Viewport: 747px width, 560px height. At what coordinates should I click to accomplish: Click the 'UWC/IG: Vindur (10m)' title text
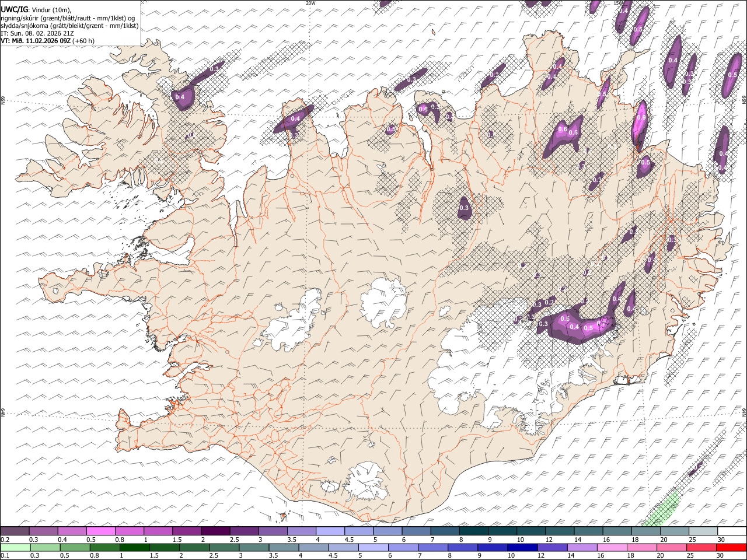36,9
